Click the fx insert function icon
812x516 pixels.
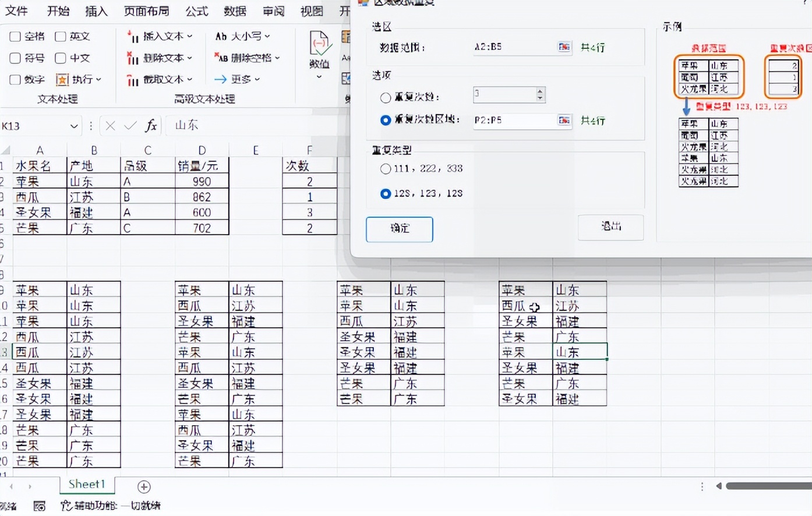coord(151,125)
